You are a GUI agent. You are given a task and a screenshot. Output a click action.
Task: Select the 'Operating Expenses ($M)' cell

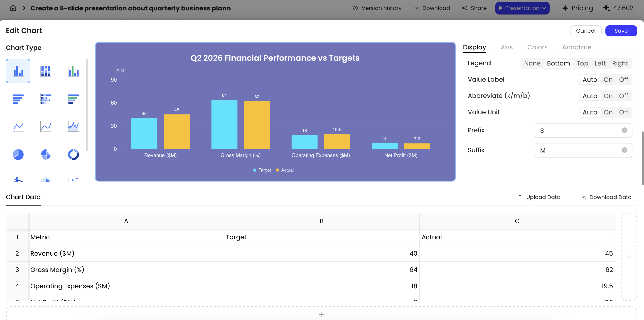click(x=126, y=286)
